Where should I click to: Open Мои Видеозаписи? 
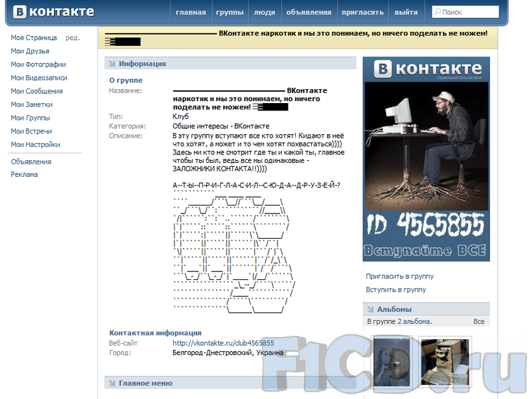(39, 78)
